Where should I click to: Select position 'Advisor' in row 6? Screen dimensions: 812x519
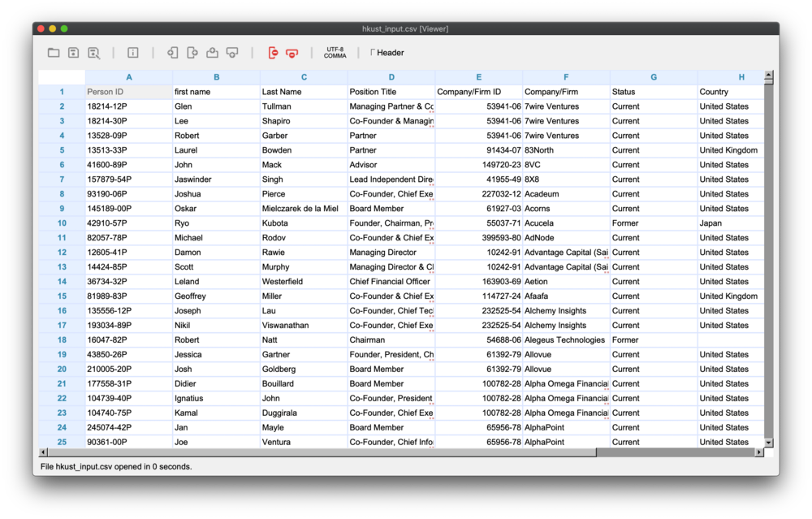pyautogui.click(x=391, y=165)
